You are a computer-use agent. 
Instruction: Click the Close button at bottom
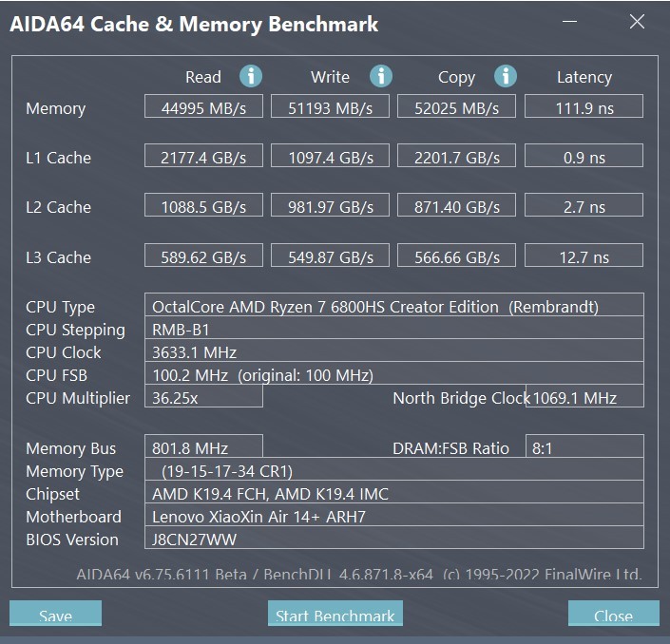click(613, 616)
